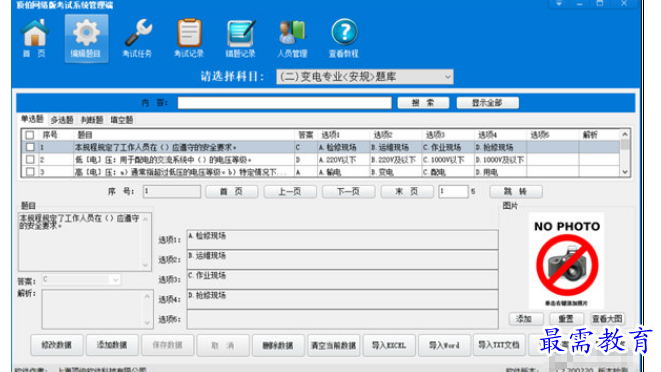Click the 修改数据 button

click(x=56, y=345)
